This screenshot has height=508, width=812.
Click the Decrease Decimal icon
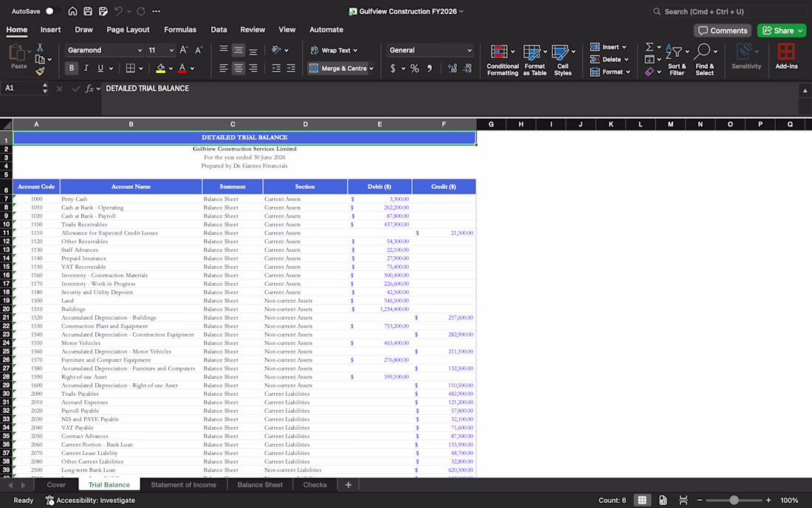click(x=467, y=69)
